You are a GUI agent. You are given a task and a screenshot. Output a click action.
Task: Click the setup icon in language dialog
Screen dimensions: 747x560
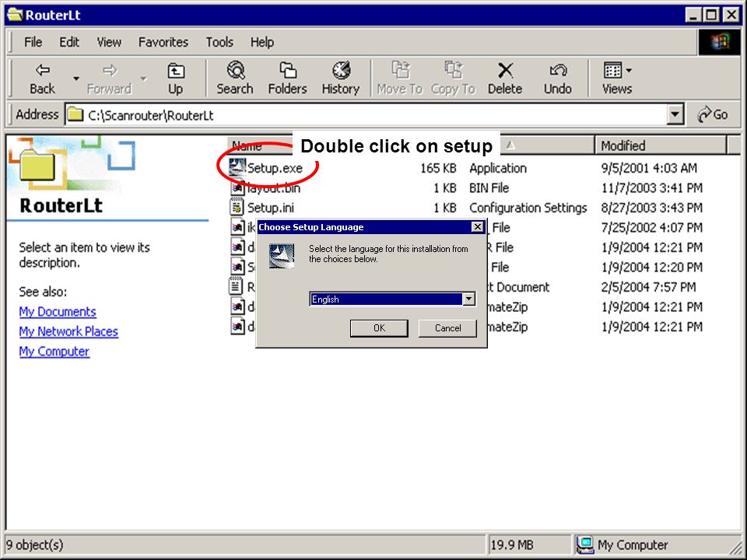point(282,256)
